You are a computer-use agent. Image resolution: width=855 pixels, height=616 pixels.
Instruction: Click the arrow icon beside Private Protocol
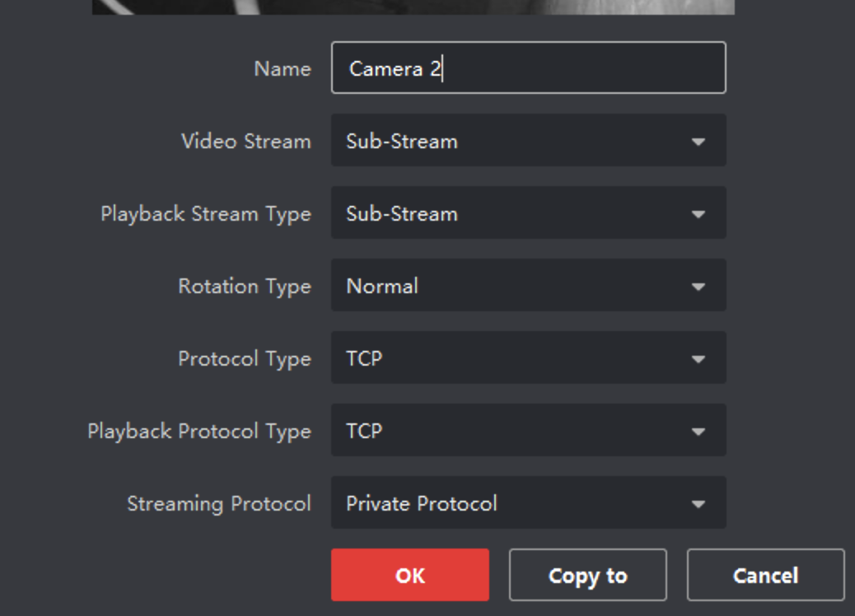(698, 504)
